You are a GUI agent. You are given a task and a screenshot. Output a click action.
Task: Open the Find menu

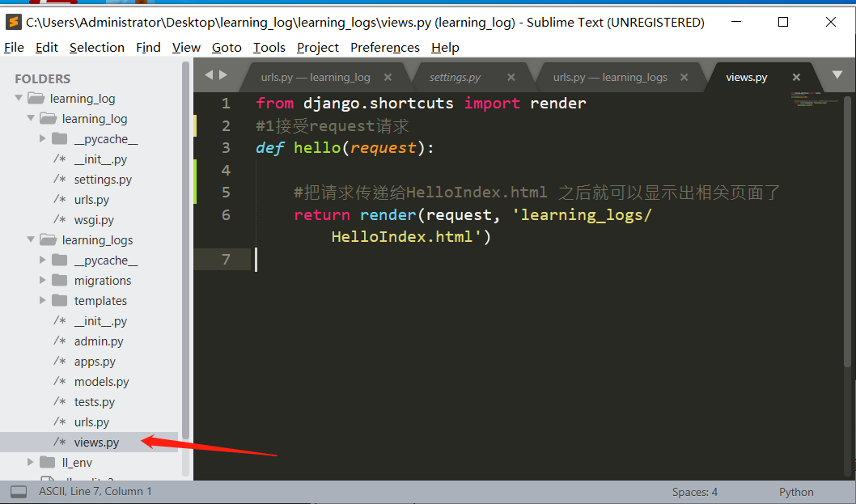click(149, 48)
